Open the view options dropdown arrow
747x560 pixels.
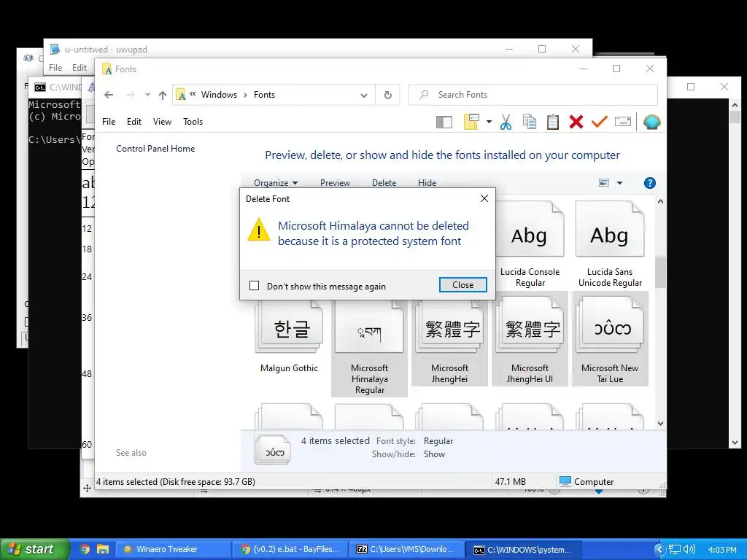[x=619, y=183]
